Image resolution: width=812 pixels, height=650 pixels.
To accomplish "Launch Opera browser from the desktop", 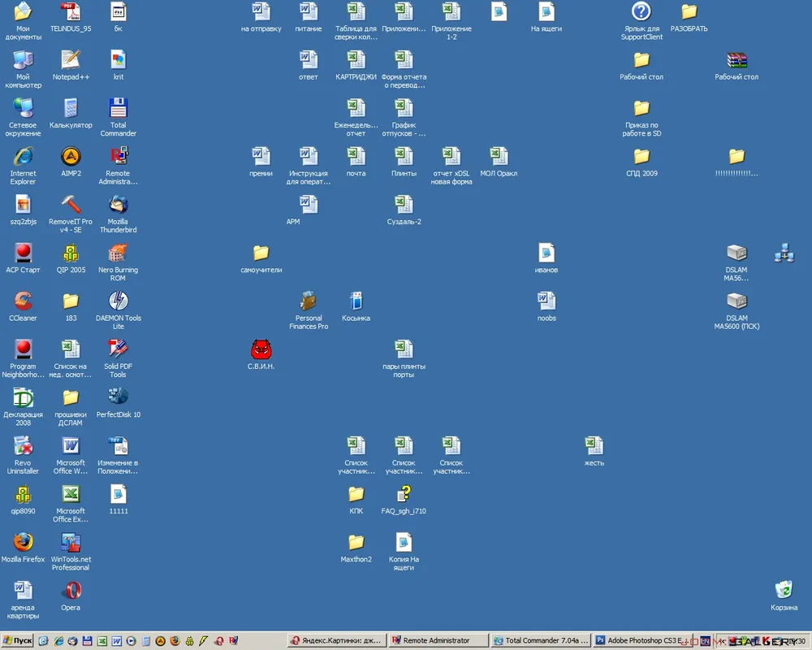I will [71, 591].
